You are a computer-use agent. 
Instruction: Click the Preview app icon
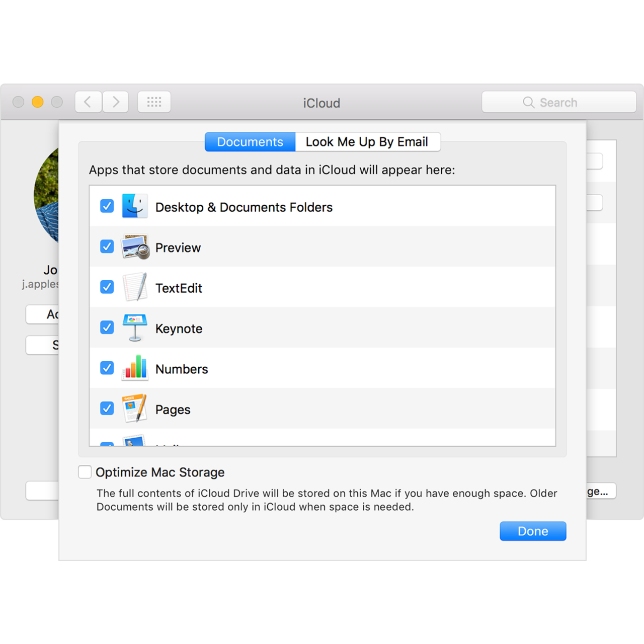pyautogui.click(x=134, y=247)
